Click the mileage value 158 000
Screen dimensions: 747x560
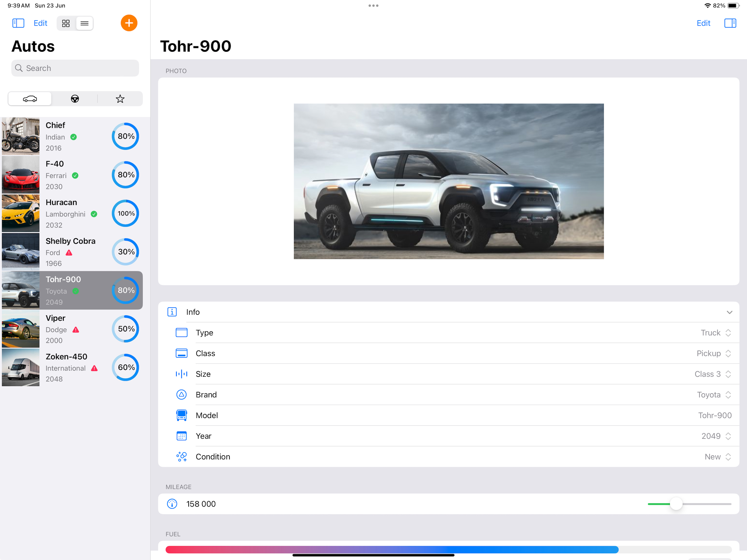pyautogui.click(x=201, y=504)
